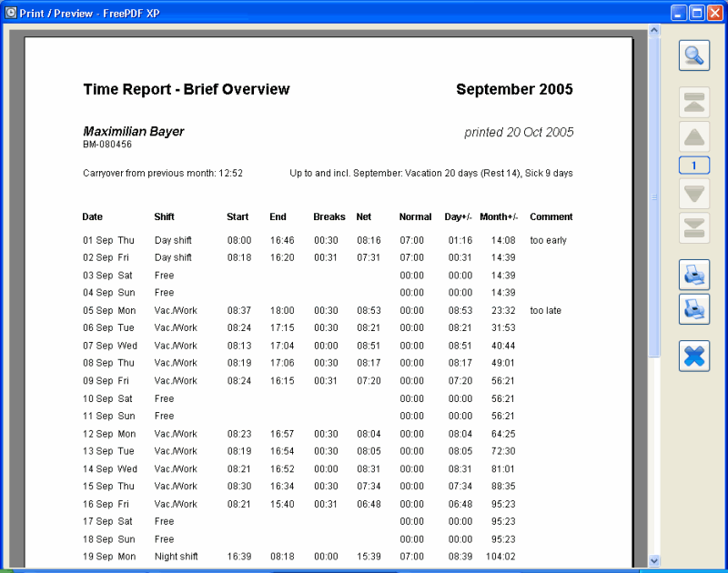Screen dimensions: 728x573
Task: Maximize the Print / Preview window
Action: click(696, 13)
